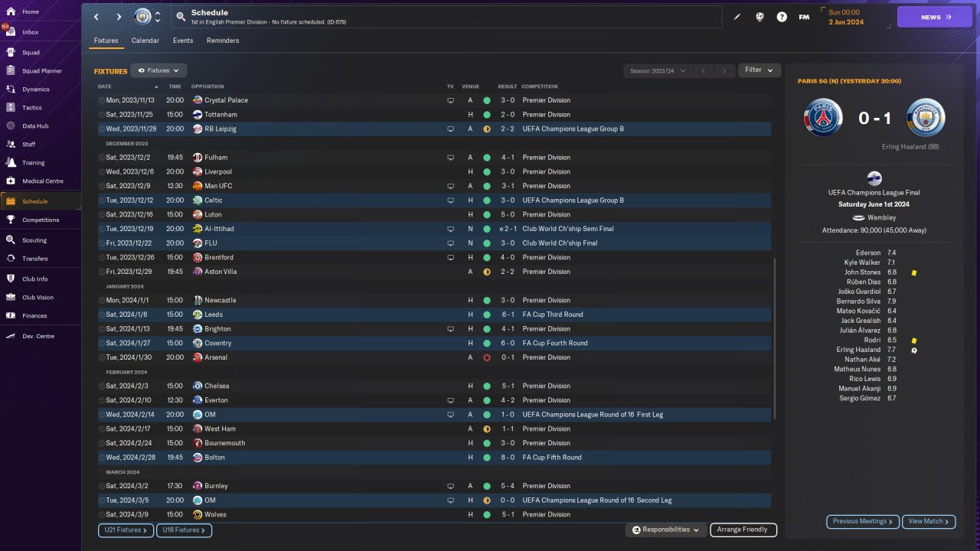Select the circle marker beside the Bolton fixture
The image size is (980, 551).
click(x=102, y=458)
